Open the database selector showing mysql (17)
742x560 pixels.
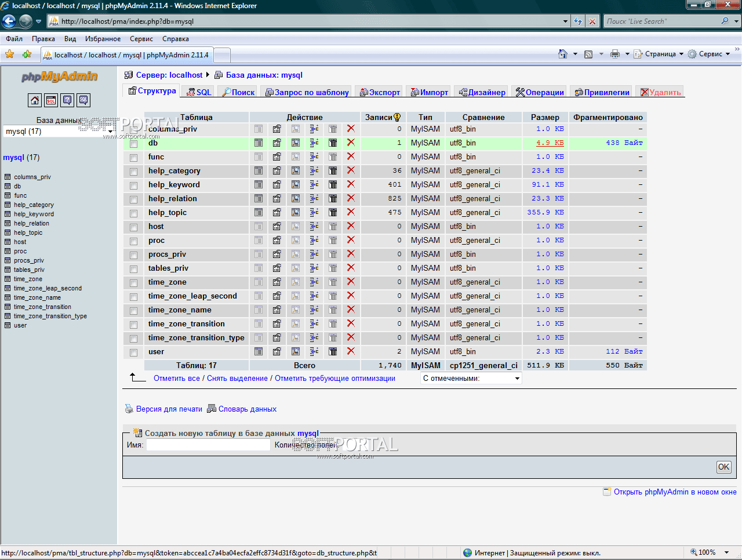[x=59, y=132]
